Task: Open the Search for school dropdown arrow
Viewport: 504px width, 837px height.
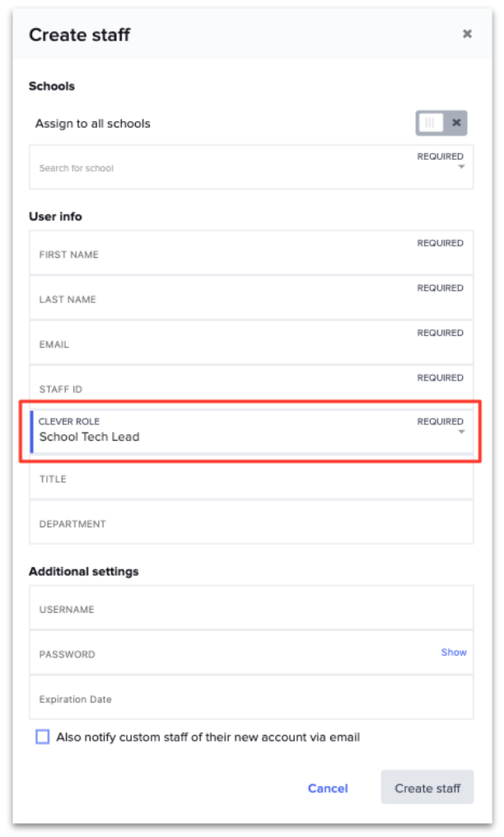Action: point(461,167)
